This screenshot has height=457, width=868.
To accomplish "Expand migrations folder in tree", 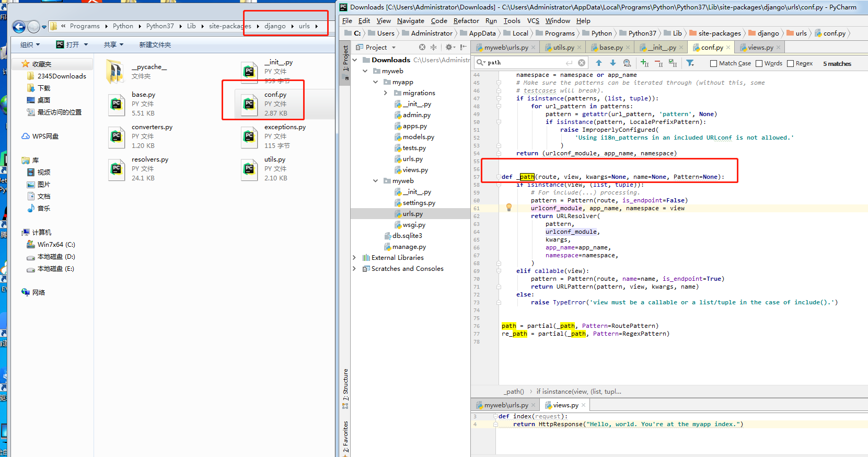I will (386, 93).
